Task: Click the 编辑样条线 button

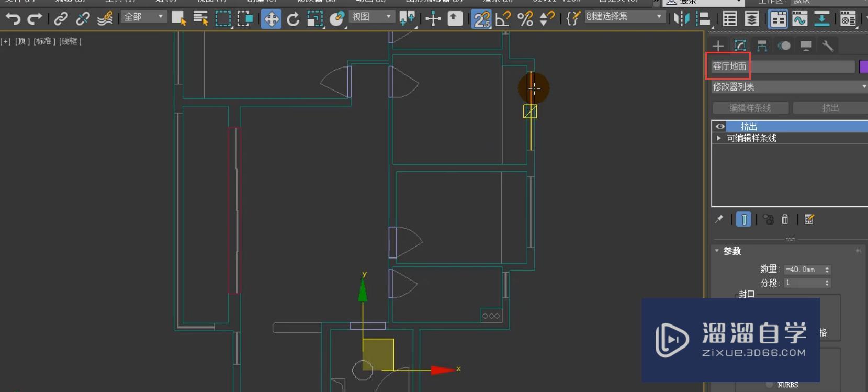Action: [x=750, y=108]
